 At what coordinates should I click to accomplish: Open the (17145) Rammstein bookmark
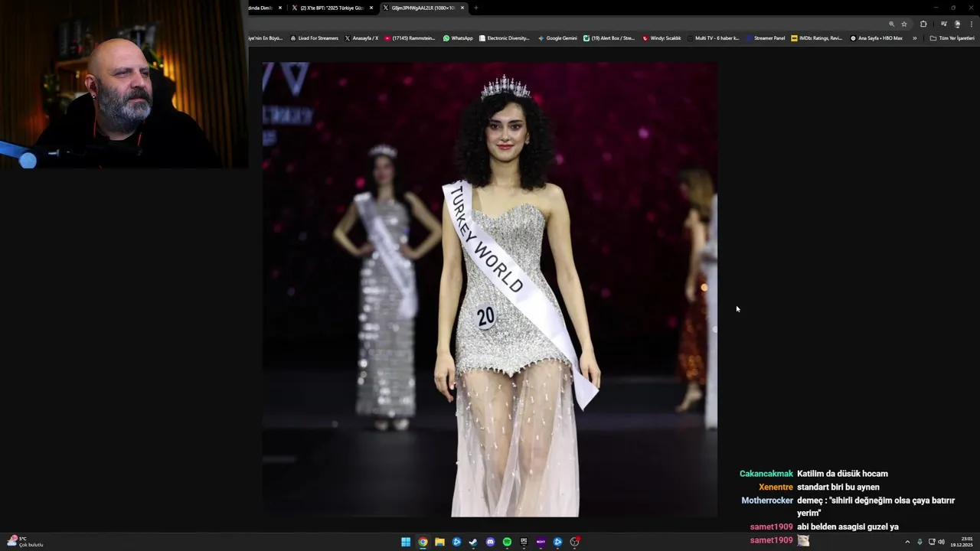point(410,37)
